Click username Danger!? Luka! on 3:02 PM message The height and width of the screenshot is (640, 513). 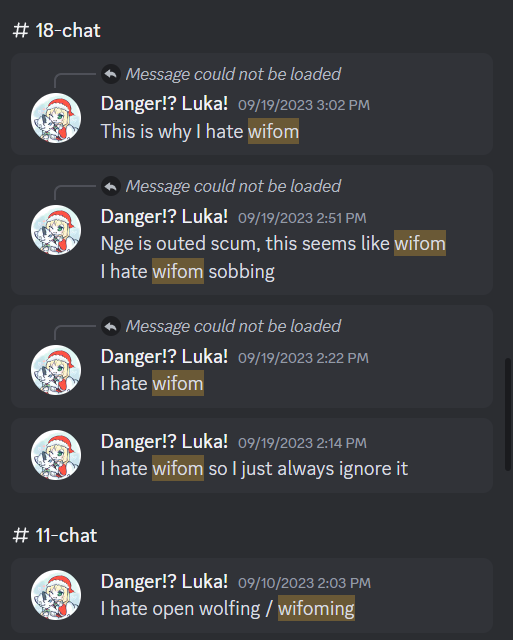(x=164, y=104)
